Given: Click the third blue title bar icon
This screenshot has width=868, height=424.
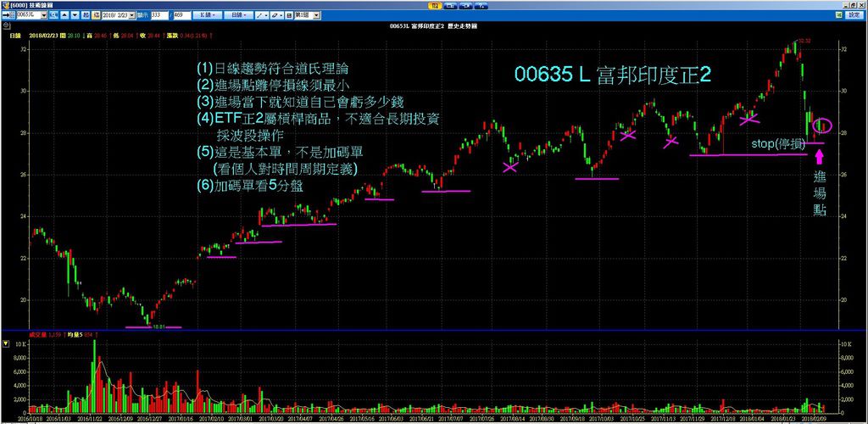Looking at the screenshot, I should coord(465,4).
